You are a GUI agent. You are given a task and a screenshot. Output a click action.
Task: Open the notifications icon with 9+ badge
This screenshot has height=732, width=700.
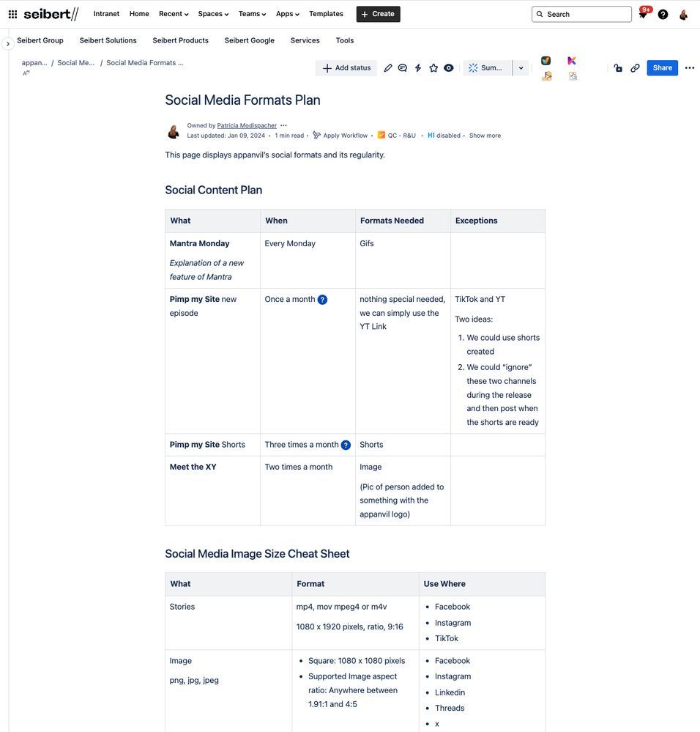point(644,13)
